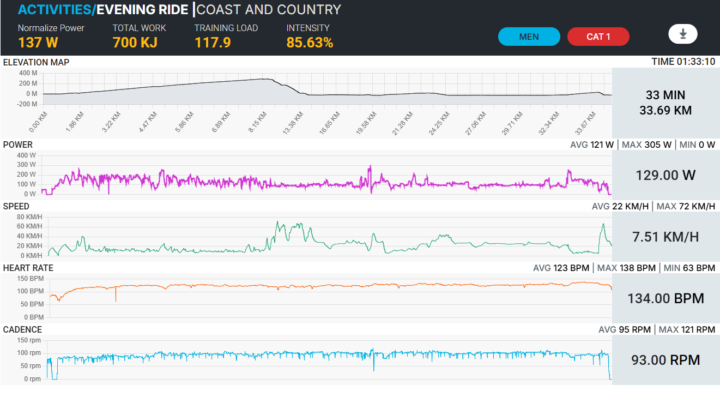Screen dimensions: 720x397
Task: Click the 129.00 W current power value
Action: pyautogui.click(x=665, y=175)
